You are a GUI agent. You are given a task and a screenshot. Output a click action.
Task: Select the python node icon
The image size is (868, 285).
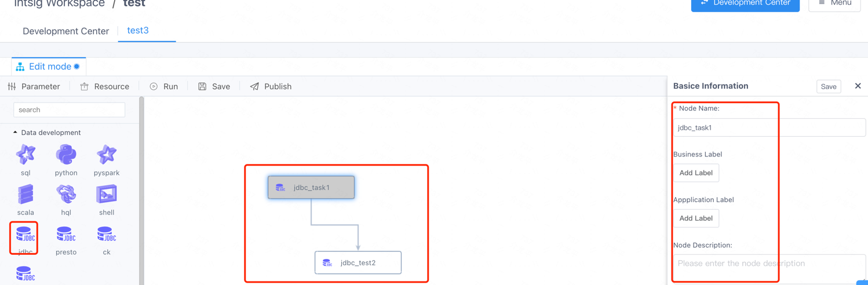pos(66,155)
